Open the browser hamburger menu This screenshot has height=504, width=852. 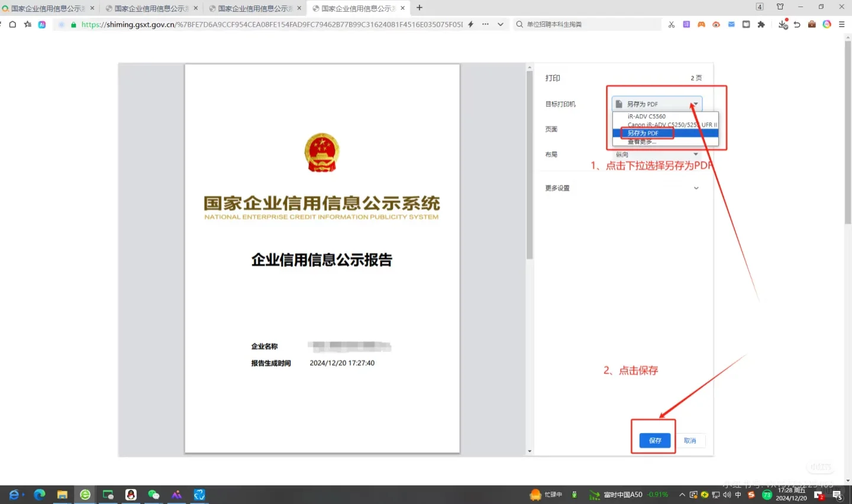(841, 24)
